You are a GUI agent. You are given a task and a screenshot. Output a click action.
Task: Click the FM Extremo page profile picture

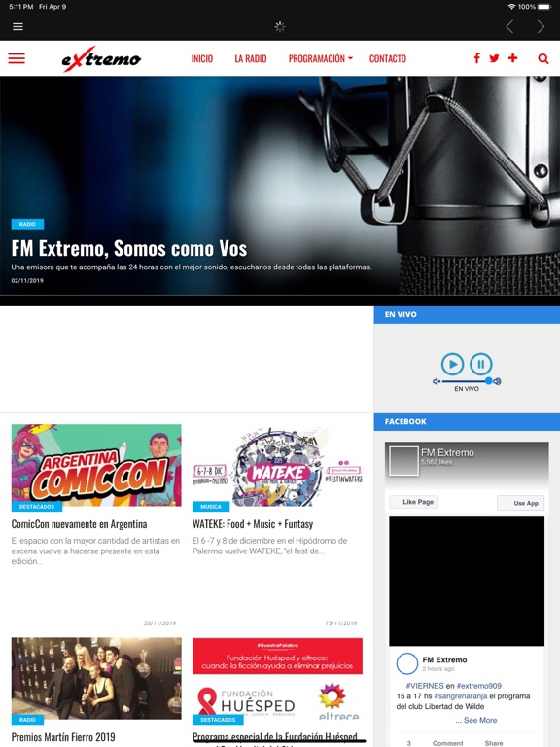pos(403,461)
